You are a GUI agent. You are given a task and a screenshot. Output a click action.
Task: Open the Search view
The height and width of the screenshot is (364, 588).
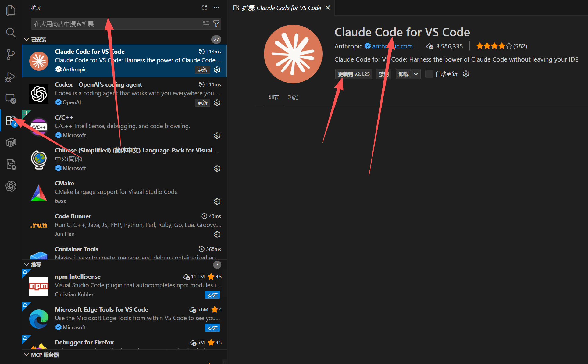pyautogui.click(x=11, y=33)
